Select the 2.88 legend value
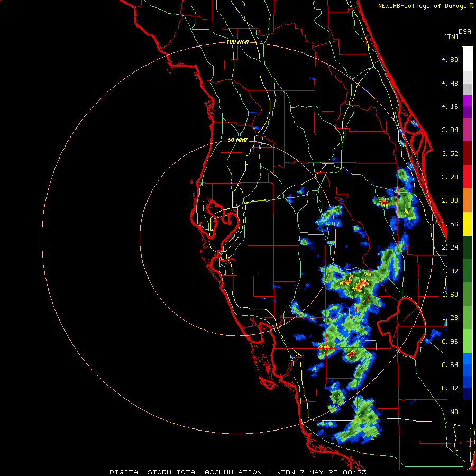476x476 pixels. pyautogui.click(x=450, y=200)
